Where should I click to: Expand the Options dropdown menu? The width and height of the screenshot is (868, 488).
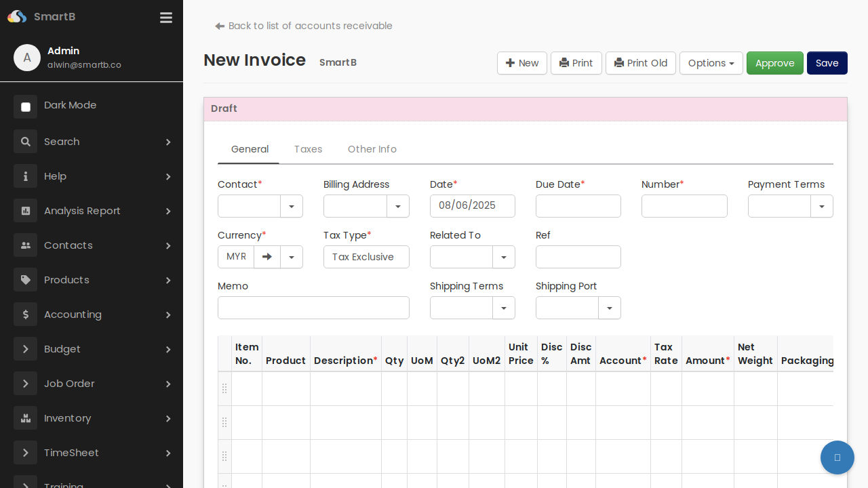pos(711,63)
